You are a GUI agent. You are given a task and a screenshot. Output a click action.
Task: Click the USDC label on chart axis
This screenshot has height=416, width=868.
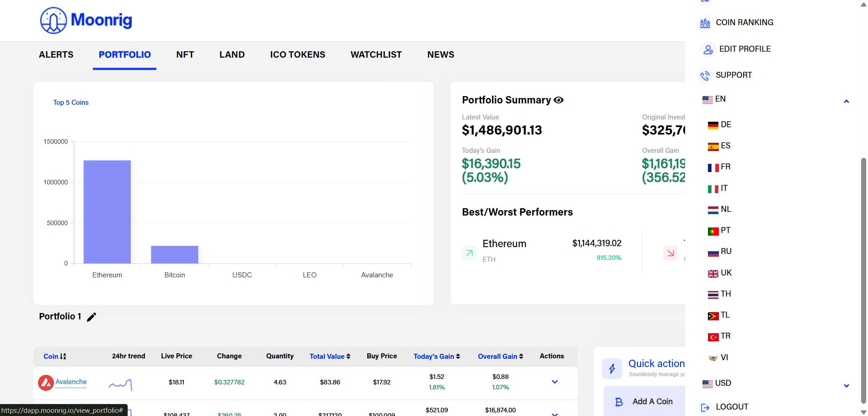[242, 275]
